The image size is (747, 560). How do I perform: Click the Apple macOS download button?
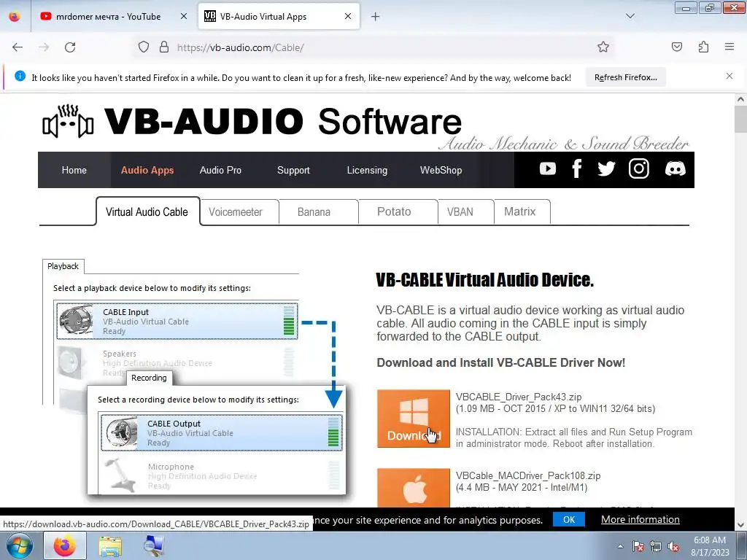(414, 488)
